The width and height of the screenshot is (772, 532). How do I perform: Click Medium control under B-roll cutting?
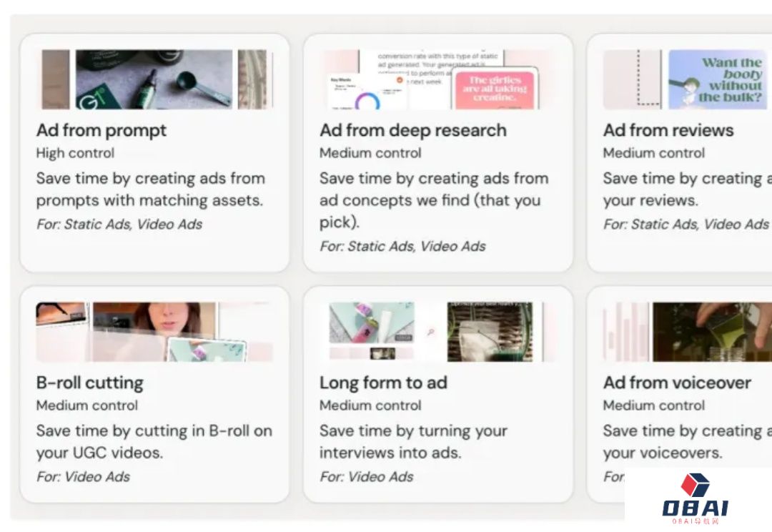87,405
